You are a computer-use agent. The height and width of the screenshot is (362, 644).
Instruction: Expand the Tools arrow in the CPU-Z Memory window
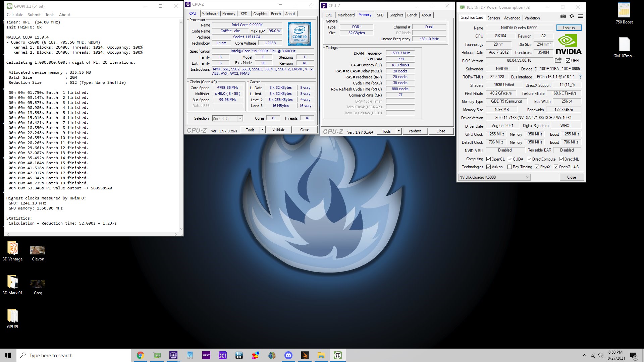[x=398, y=131]
